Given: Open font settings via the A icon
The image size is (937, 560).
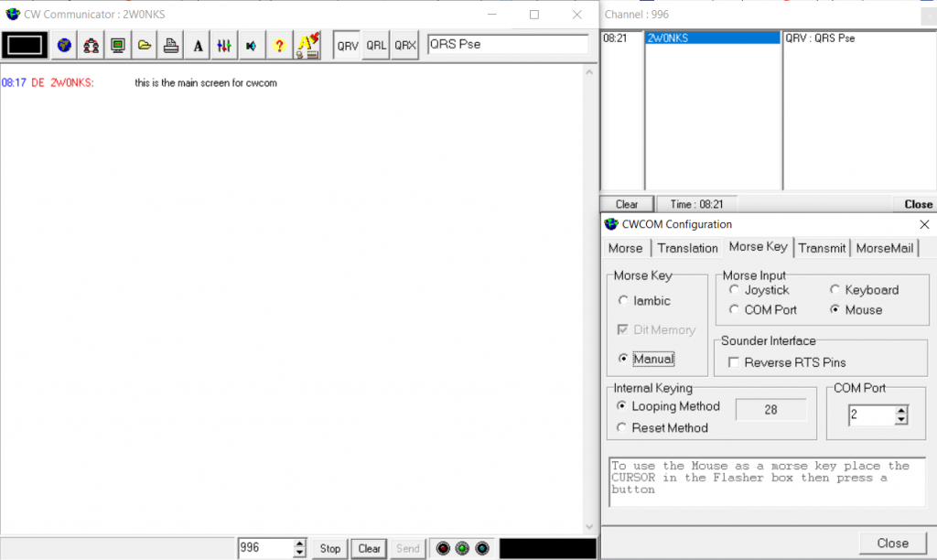Looking at the screenshot, I should 197,44.
